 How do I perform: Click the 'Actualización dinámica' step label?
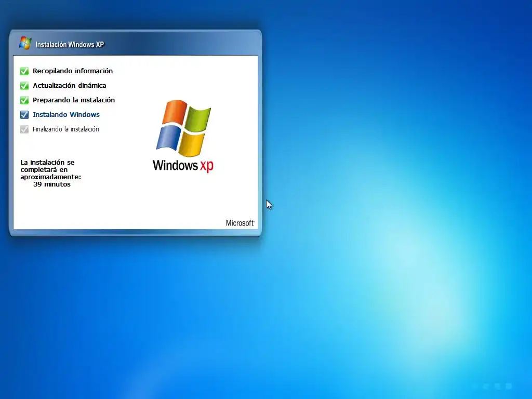(69, 86)
